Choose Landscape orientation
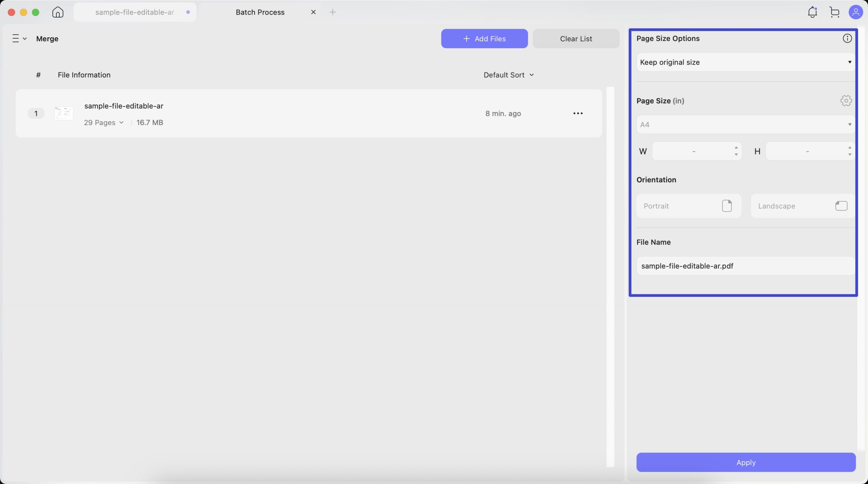This screenshot has width=868, height=484. coord(803,206)
